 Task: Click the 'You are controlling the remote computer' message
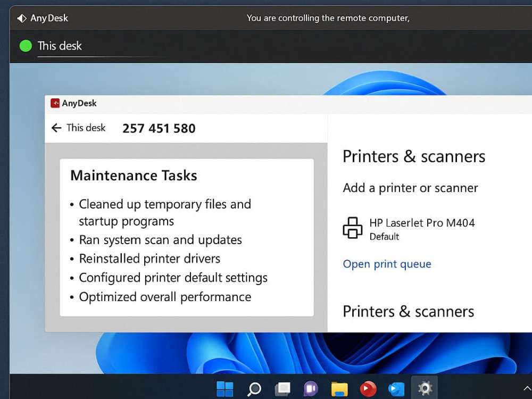point(328,18)
